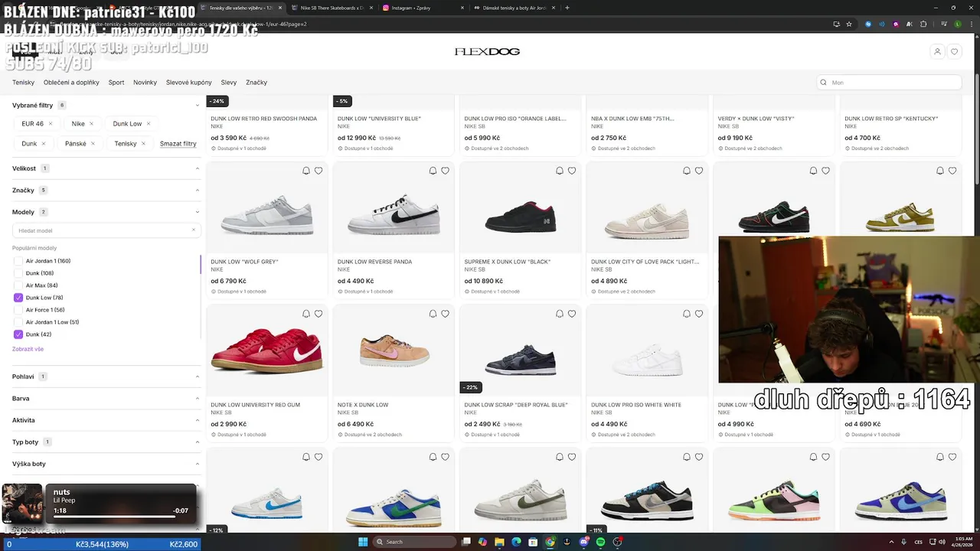Open Dunk Low "Wolf Grey" product title
This screenshot has width=980, height=551.
click(x=244, y=262)
